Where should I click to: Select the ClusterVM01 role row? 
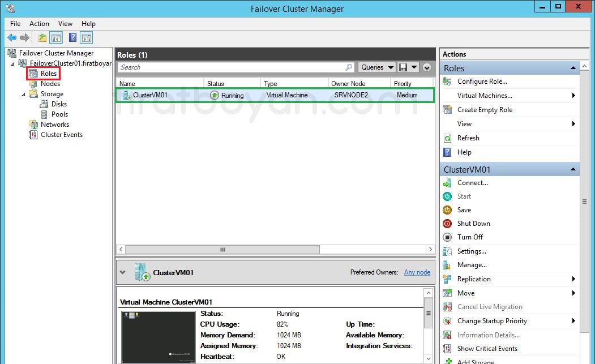click(275, 95)
